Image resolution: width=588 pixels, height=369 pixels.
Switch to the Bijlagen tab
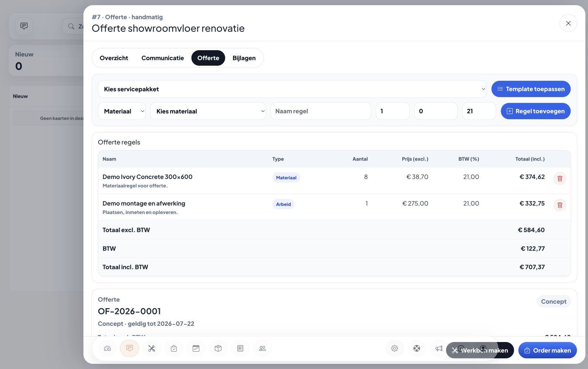[244, 58]
